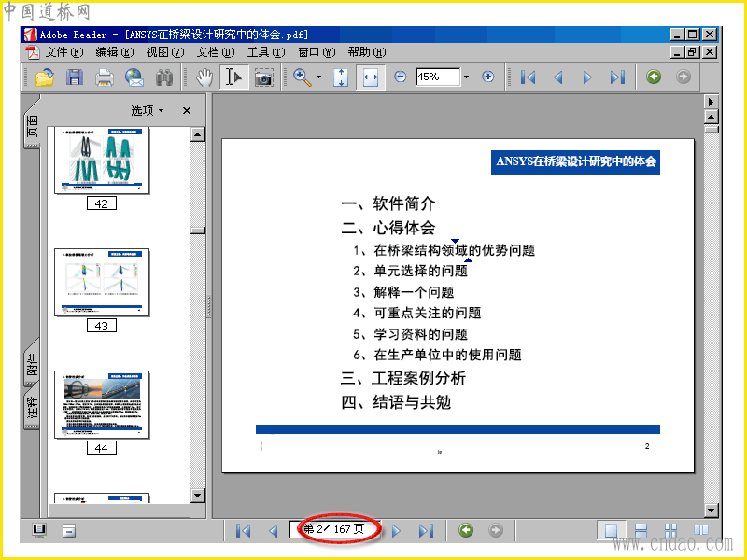The height and width of the screenshot is (560, 747).
Task: Print the document with the printer icon
Action: pyautogui.click(x=105, y=77)
